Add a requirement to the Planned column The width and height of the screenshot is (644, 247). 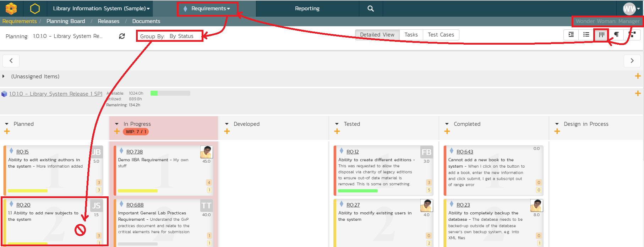(x=7, y=131)
